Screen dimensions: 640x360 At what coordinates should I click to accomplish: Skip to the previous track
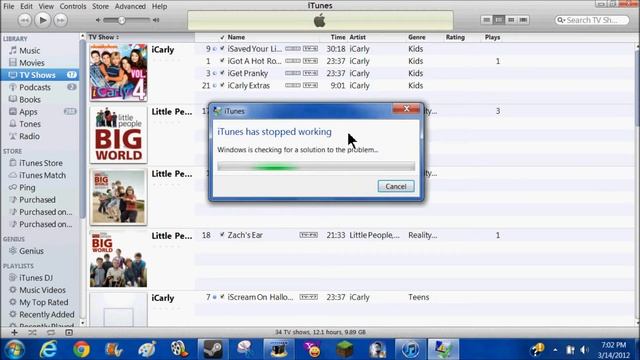tap(25, 20)
